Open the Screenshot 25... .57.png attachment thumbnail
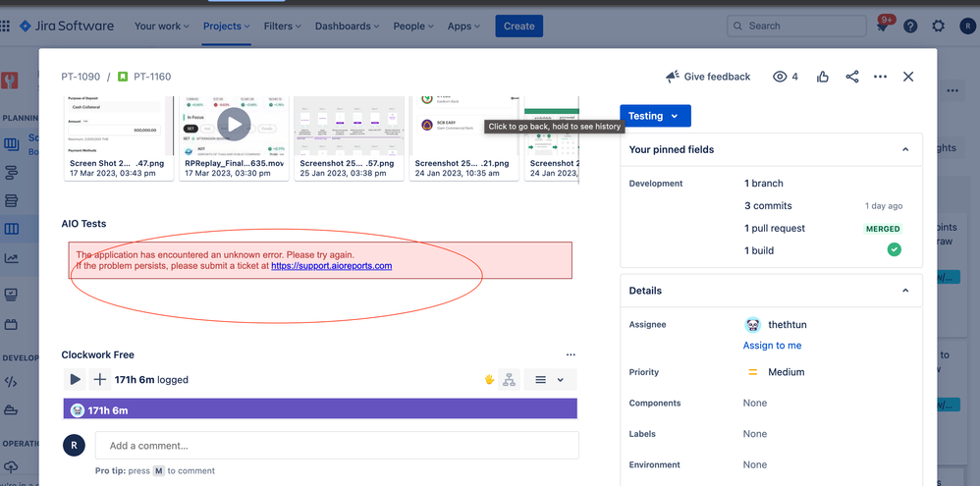Image resolution: width=980 pixels, height=486 pixels. point(349,138)
